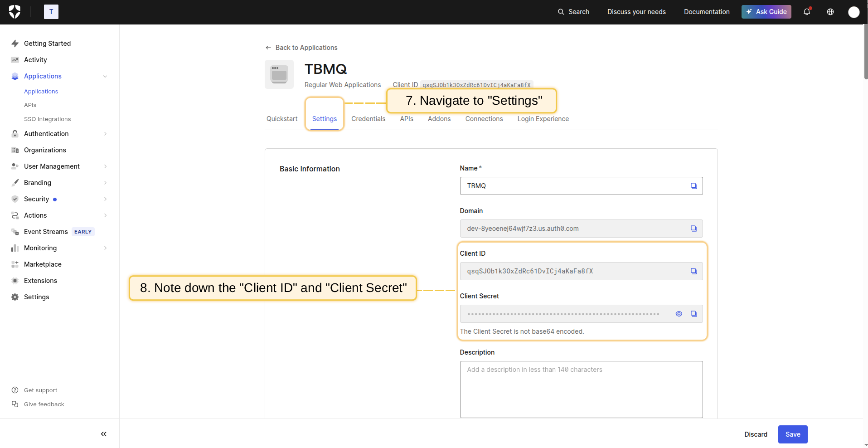Copy the Domain field value

click(x=693, y=229)
